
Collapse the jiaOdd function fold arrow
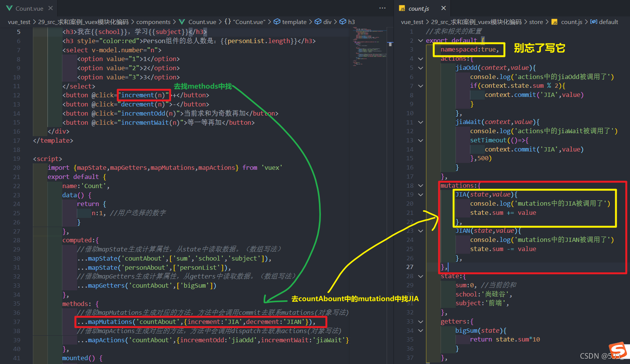coord(421,68)
